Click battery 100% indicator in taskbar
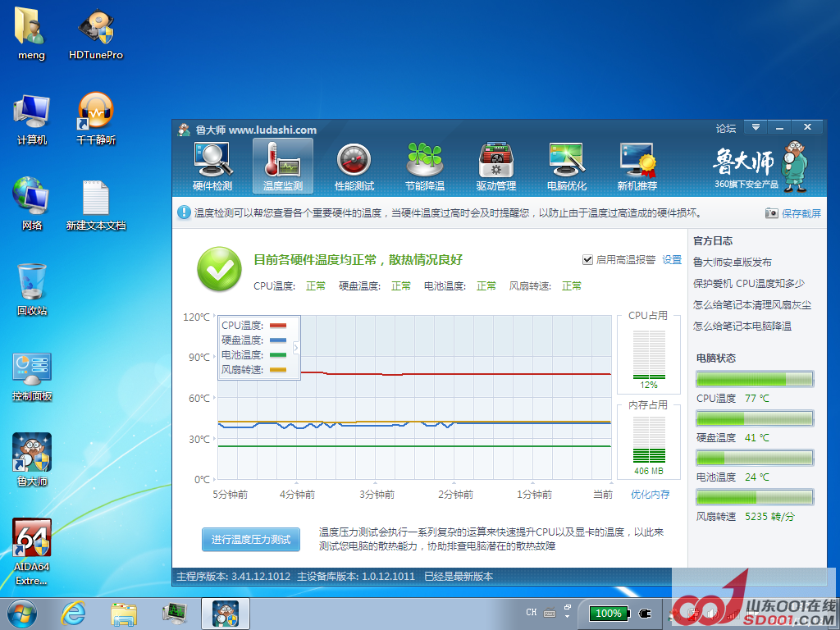Image resolution: width=840 pixels, height=630 pixels. 609,614
